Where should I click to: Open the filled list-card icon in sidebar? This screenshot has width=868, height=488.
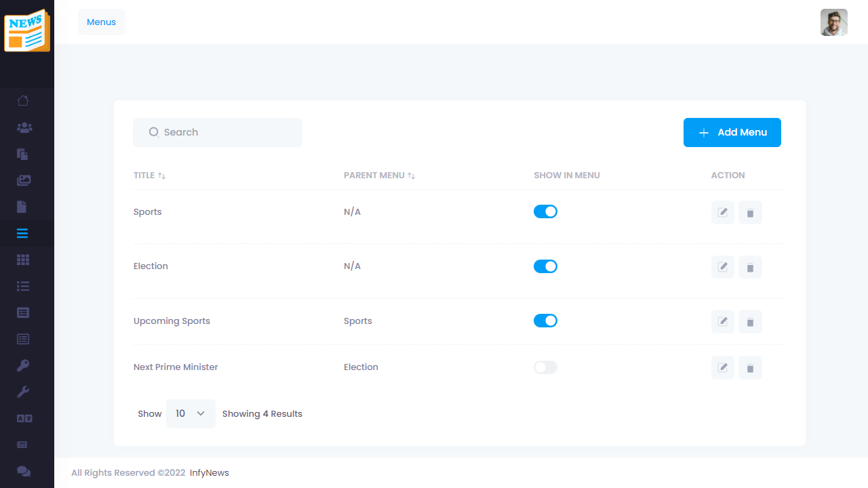23,312
